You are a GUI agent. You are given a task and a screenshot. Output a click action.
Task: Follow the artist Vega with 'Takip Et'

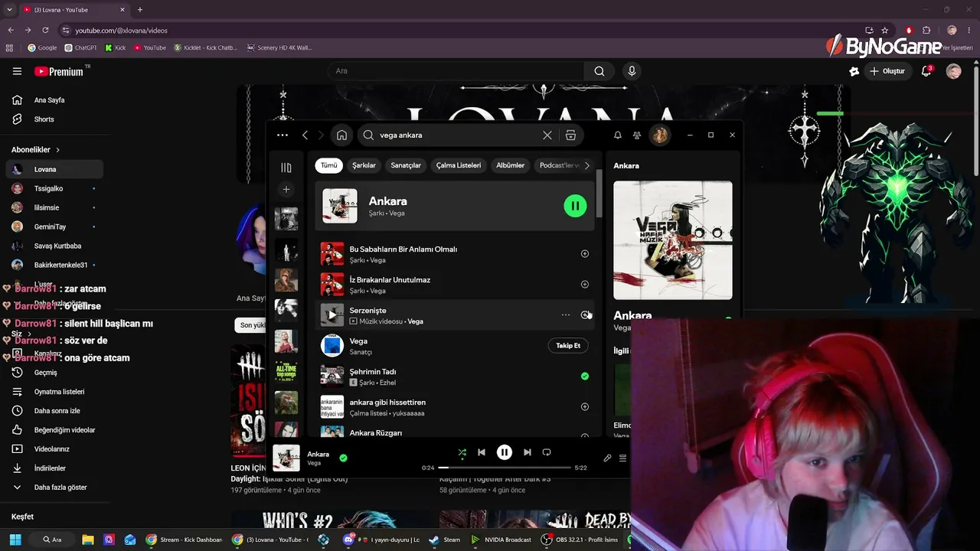click(568, 345)
